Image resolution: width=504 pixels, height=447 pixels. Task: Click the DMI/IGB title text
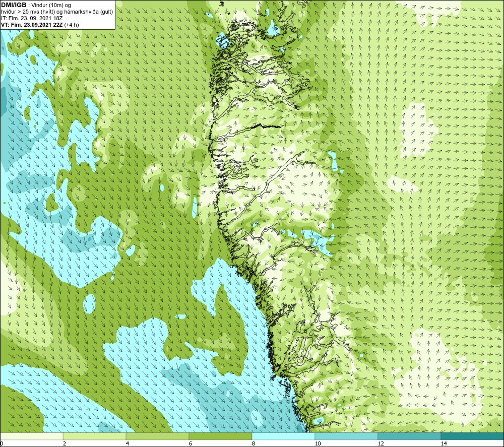coord(14,5)
